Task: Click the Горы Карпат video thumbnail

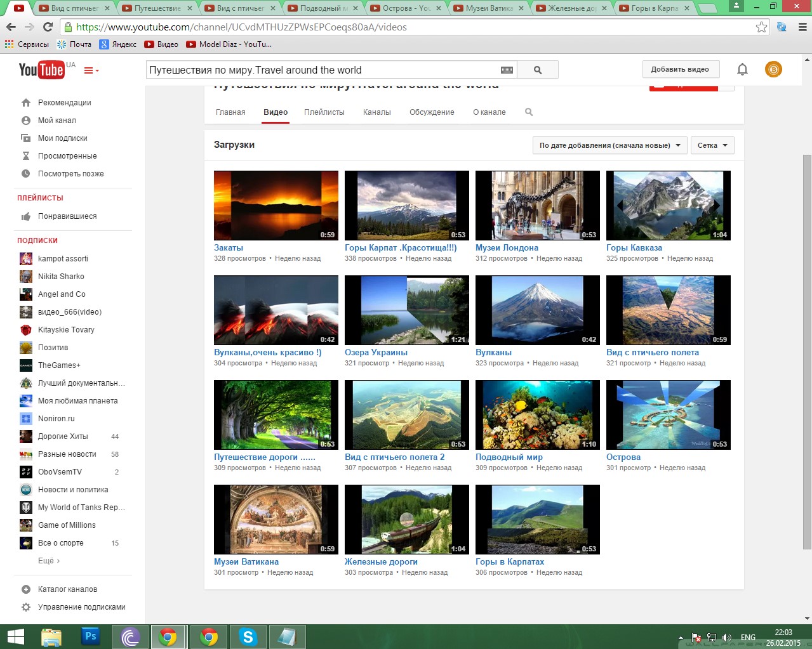Action: 407,206
